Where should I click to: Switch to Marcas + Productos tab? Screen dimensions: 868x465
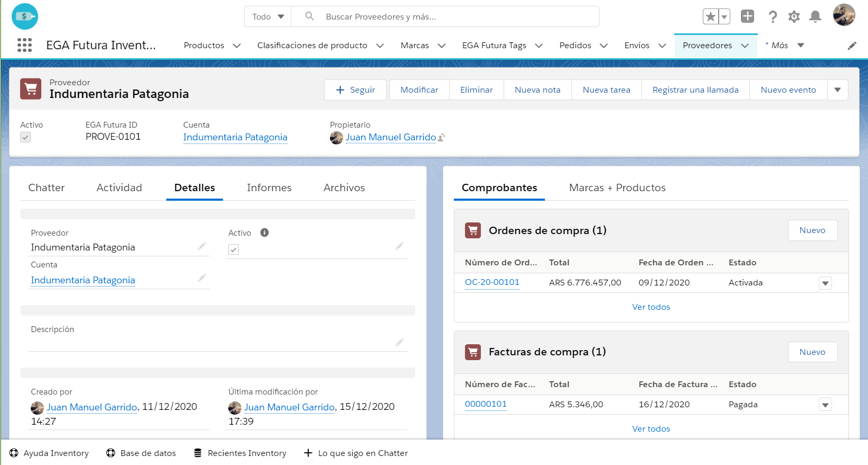tap(617, 188)
